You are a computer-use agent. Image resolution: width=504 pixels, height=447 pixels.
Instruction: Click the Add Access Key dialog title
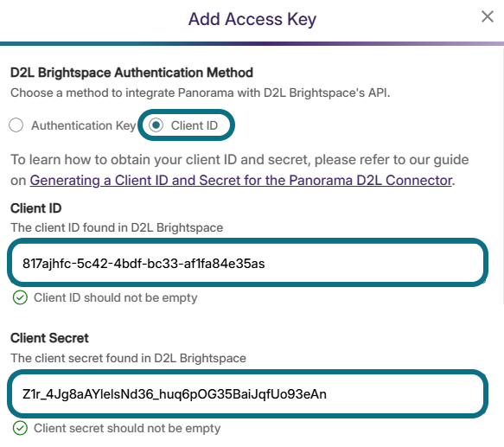tap(252, 19)
